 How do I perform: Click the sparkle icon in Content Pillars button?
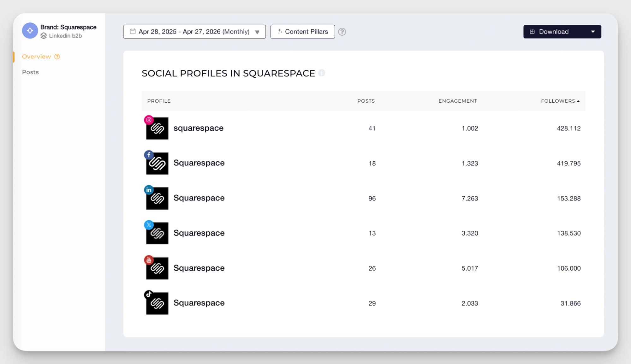coord(280,32)
